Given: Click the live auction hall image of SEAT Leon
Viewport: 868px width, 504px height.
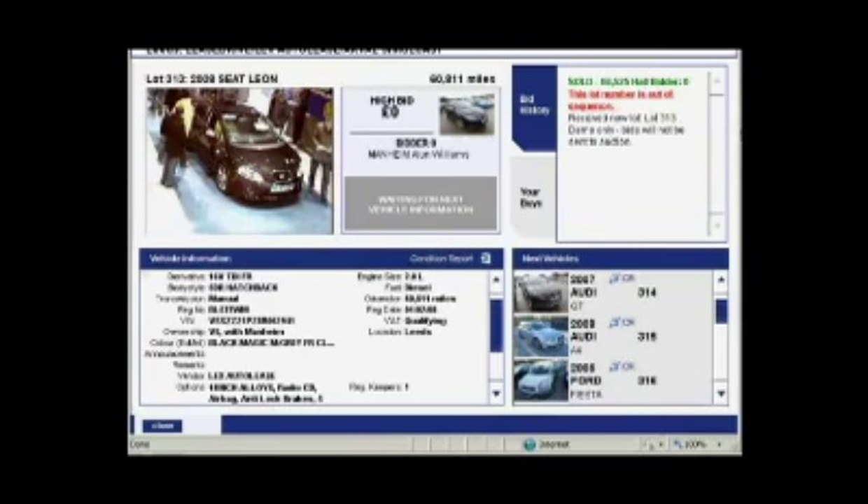Looking at the screenshot, I should pyautogui.click(x=240, y=161).
